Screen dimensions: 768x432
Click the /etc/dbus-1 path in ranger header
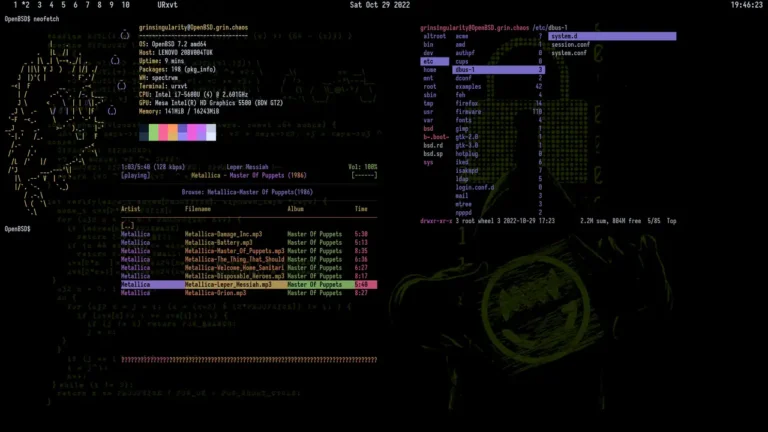(550, 28)
